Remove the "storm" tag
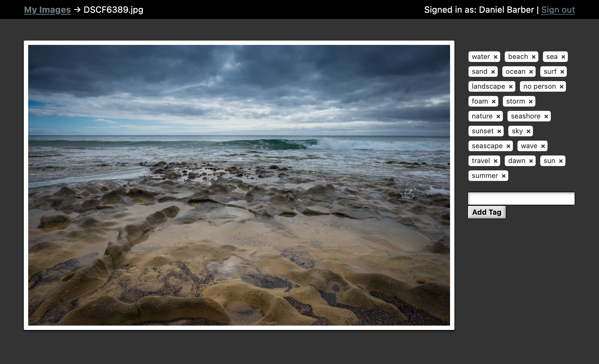 (x=530, y=101)
